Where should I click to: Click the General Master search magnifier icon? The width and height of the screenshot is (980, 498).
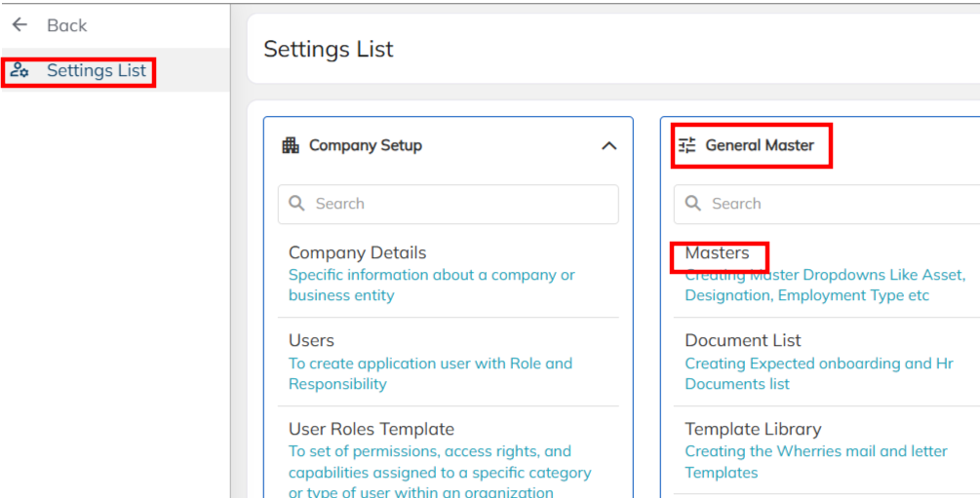coord(693,204)
